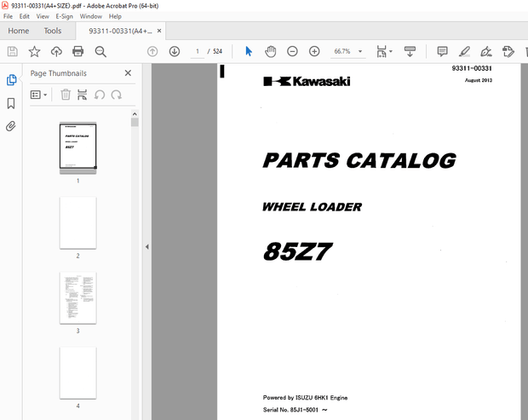Viewport: 528px width, 420px height.
Task: Open the E-Sign menu
Action: tap(64, 16)
